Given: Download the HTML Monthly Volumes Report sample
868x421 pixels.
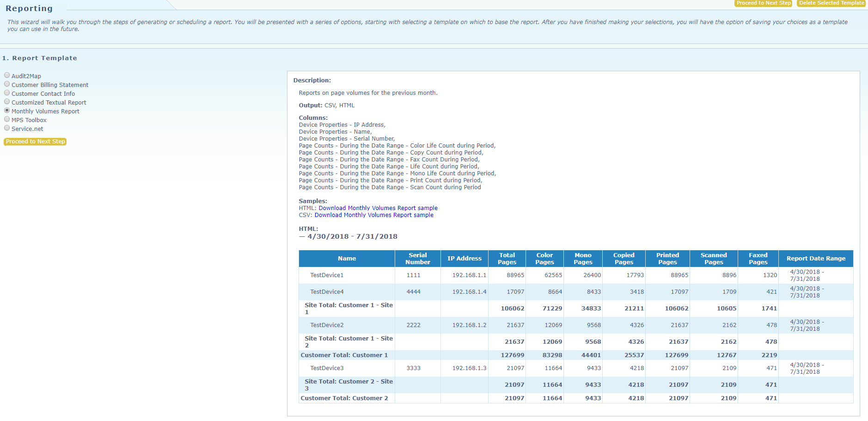Looking at the screenshot, I should [x=378, y=208].
